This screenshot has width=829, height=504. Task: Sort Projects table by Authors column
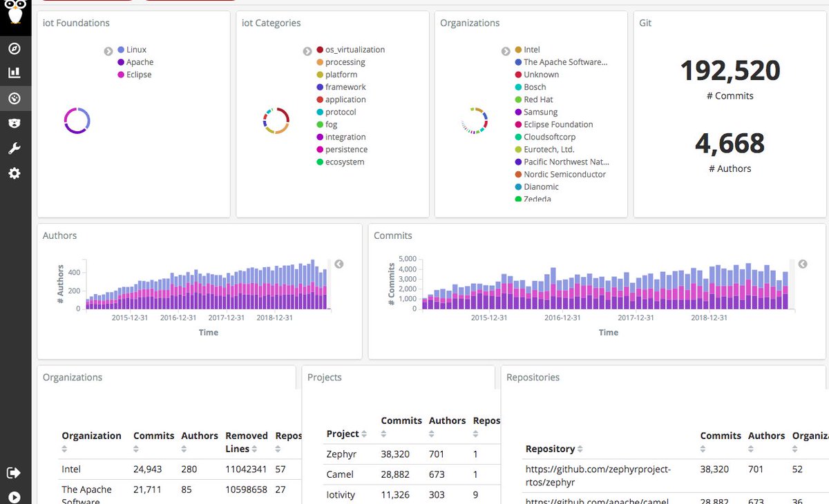[x=432, y=434]
